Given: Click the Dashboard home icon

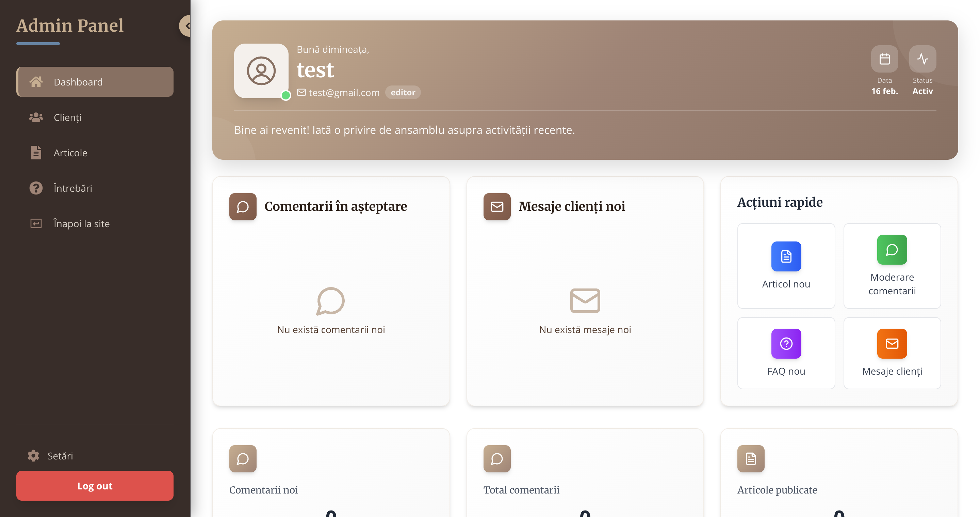Looking at the screenshot, I should (x=36, y=82).
